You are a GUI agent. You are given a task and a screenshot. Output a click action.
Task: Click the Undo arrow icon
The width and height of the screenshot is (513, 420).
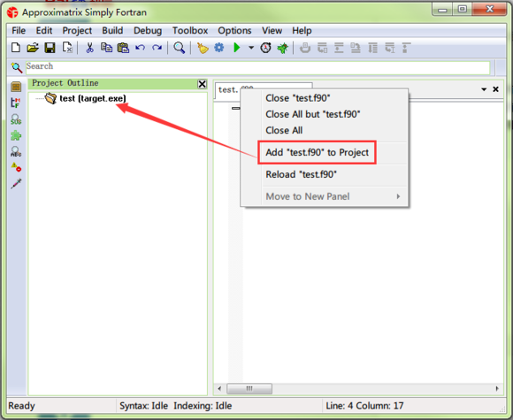tap(140, 48)
